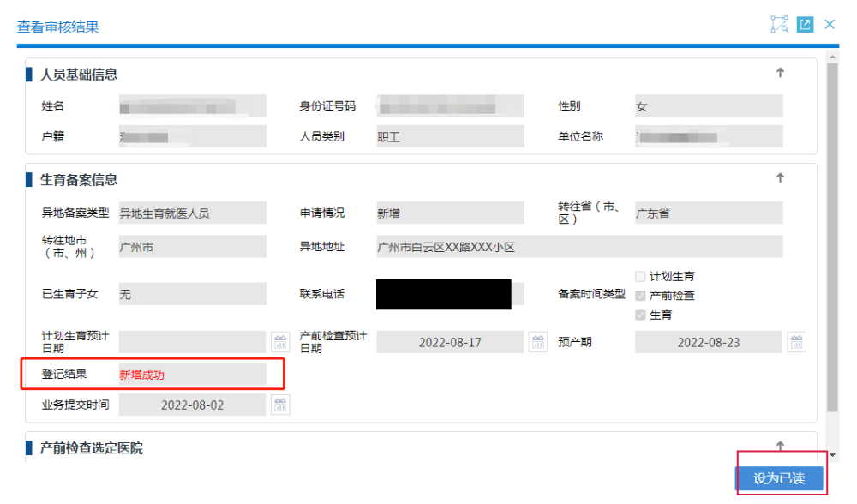Collapse the 生育备案信息 section
857x504 pixels.
780,178
